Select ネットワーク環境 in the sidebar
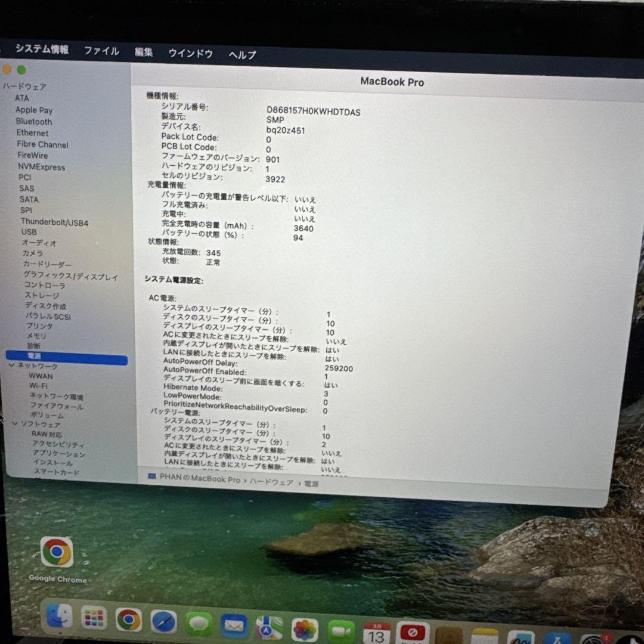 pos(57,397)
